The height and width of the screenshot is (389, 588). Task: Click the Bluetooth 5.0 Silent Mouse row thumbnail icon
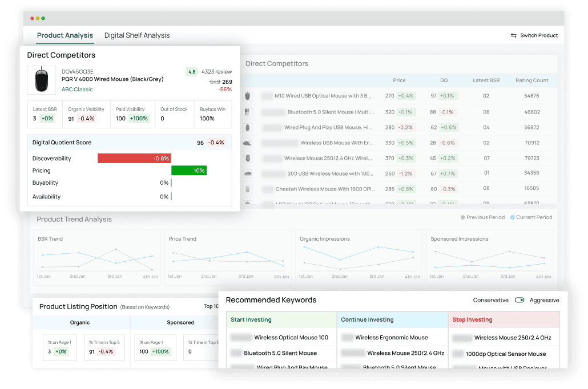click(x=247, y=112)
